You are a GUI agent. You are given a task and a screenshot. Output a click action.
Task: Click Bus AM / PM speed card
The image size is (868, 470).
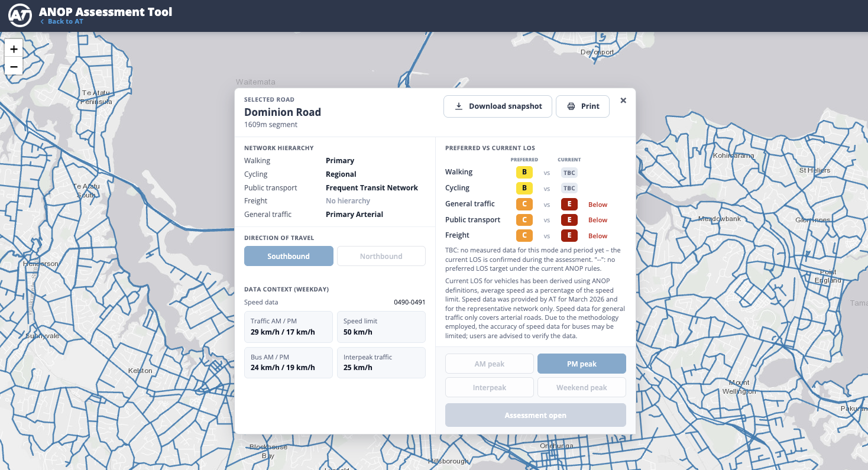tap(289, 362)
